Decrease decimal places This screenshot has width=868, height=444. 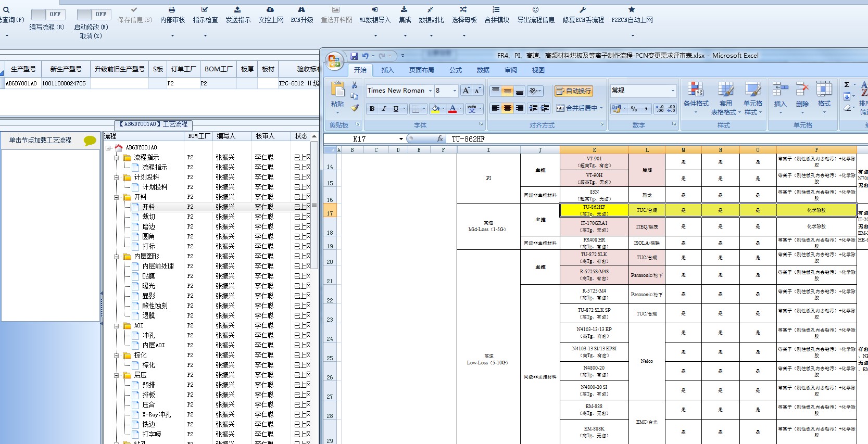pos(671,109)
